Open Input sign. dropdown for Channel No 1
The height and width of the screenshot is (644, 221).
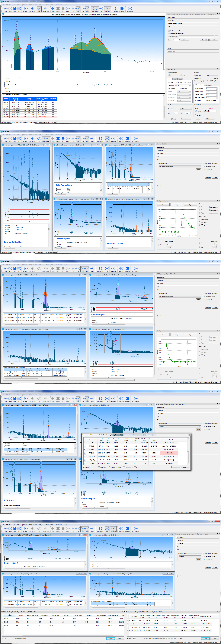click(x=214, y=207)
